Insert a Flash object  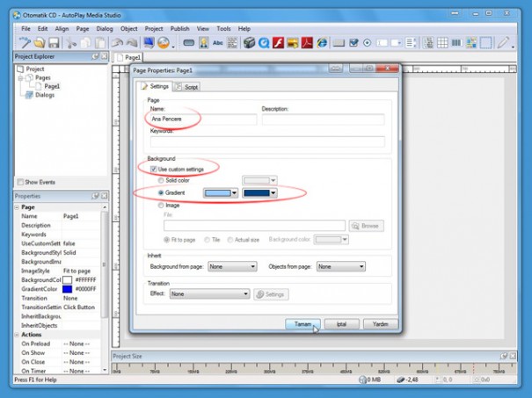(x=278, y=43)
